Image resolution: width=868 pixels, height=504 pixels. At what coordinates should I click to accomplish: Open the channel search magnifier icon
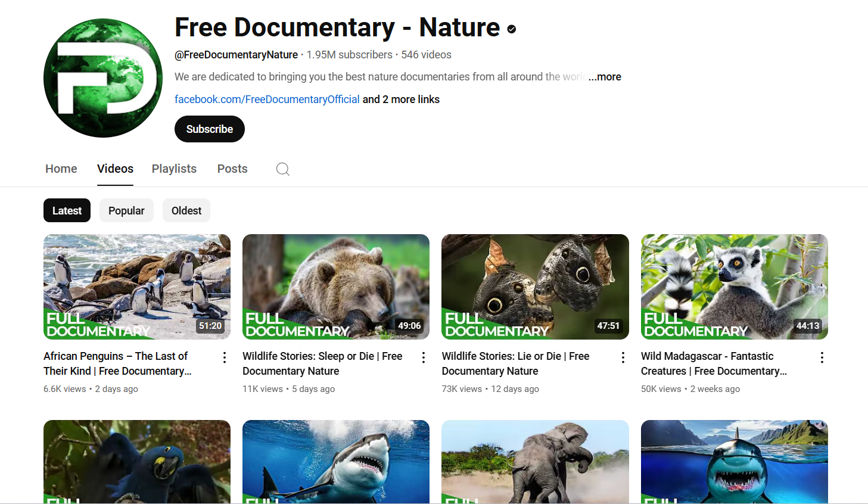point(283,169)
